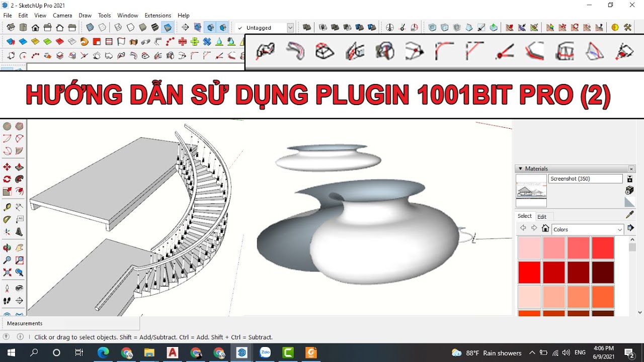Select the Scale tool

pos(7,192)
